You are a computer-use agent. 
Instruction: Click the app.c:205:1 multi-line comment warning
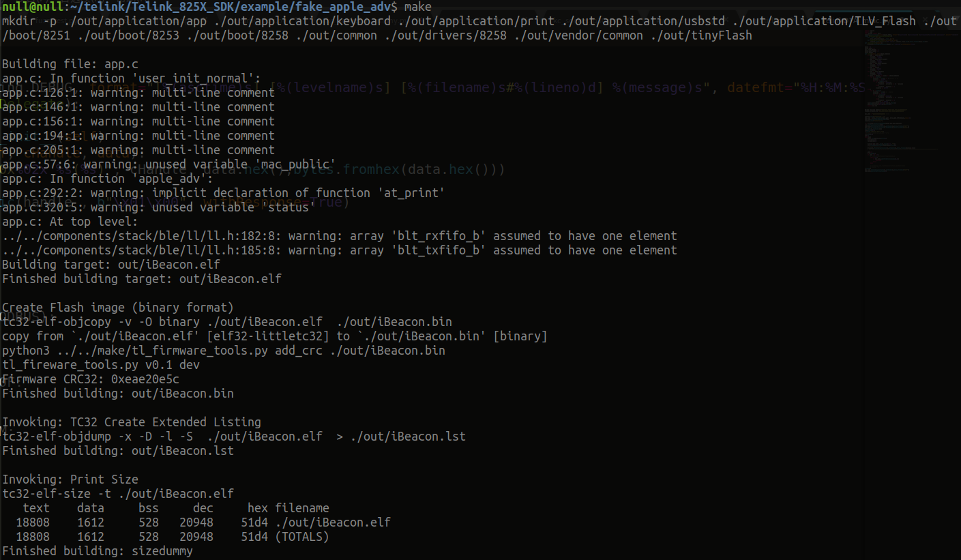(138, 150)
